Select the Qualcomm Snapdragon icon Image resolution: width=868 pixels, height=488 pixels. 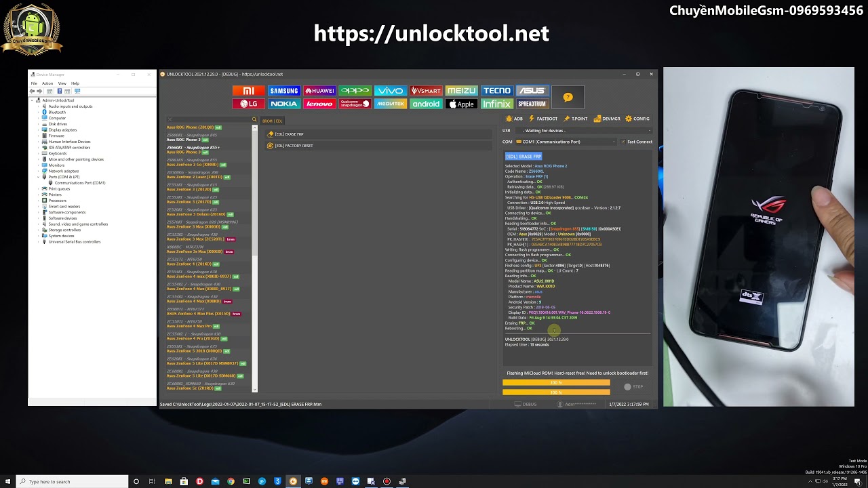[355, 104]
